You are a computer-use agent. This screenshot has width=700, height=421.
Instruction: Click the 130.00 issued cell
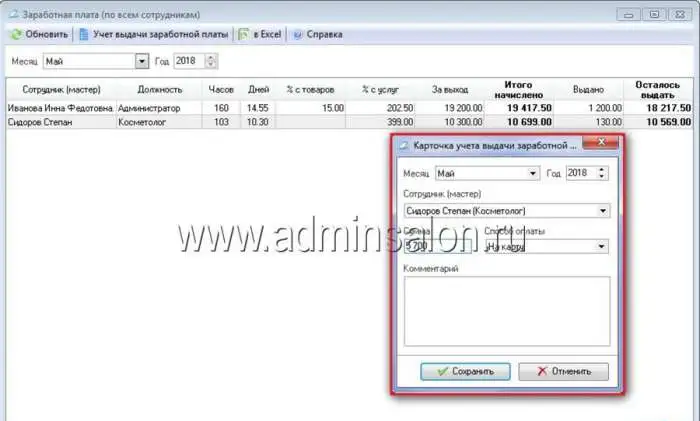tap(588, 122)
